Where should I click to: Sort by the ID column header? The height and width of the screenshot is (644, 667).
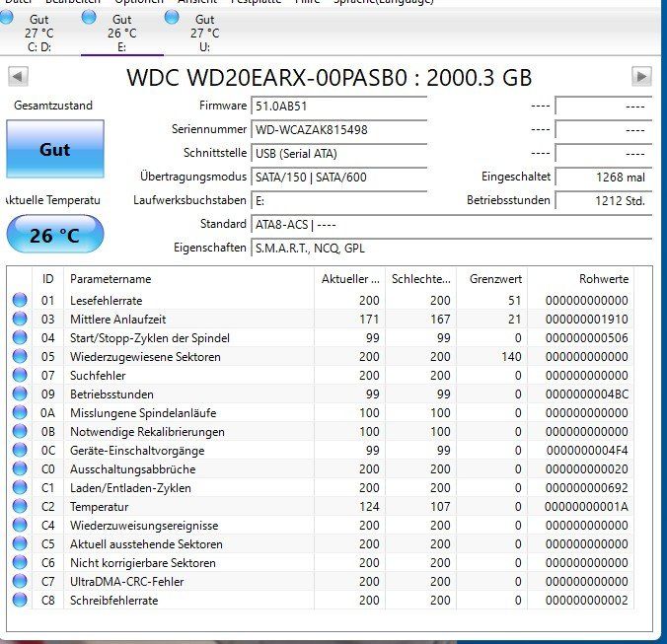[x=47, y=279]
